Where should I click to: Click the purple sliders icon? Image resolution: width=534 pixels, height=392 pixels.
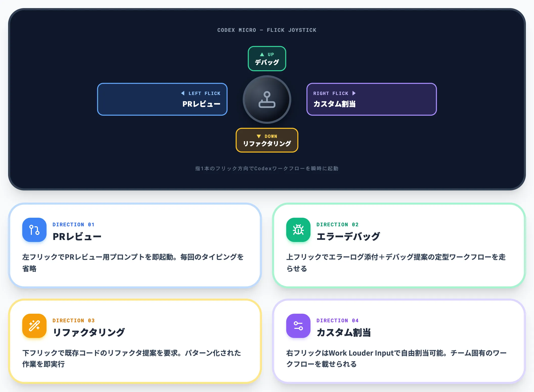(298, 326)
